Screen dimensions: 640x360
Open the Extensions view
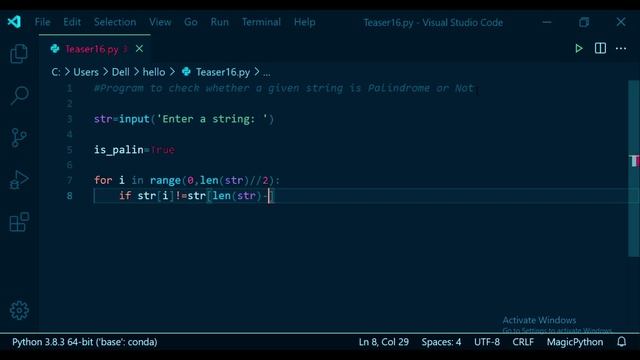19,222
